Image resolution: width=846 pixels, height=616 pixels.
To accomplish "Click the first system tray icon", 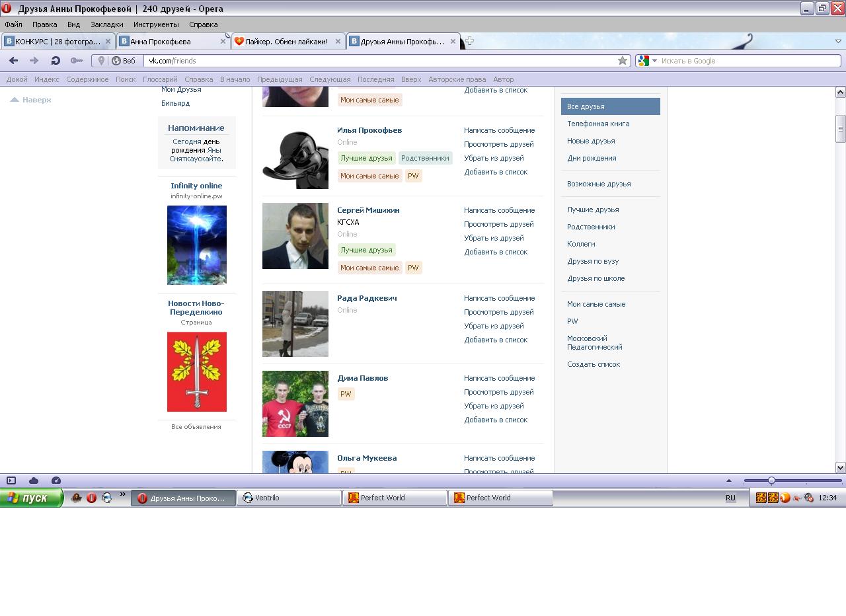I will (761, 498).
